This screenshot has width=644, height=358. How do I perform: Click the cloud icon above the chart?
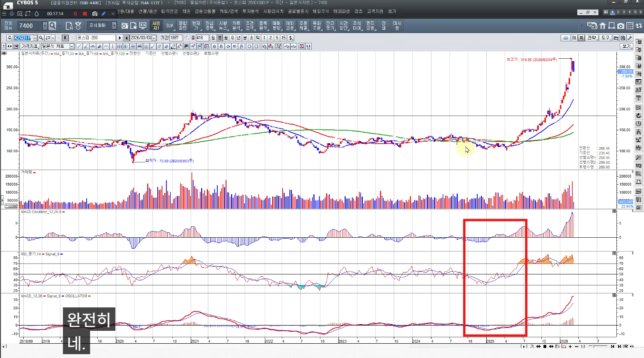pos(565,38)
